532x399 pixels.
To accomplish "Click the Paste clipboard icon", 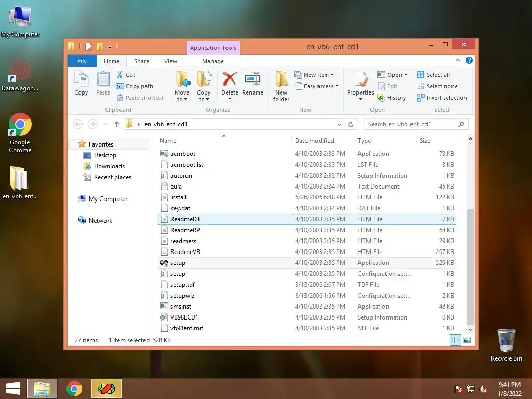I will [x=103, y=79].
